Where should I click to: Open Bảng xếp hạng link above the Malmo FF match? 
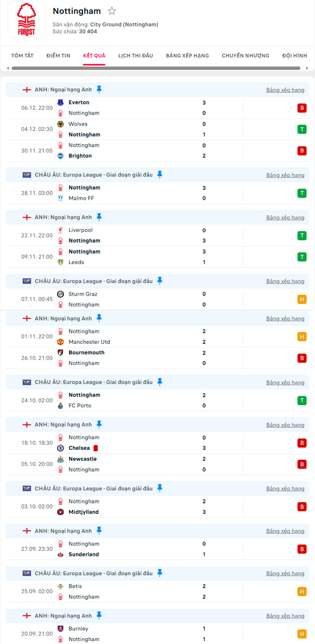(x=285, y=175)
